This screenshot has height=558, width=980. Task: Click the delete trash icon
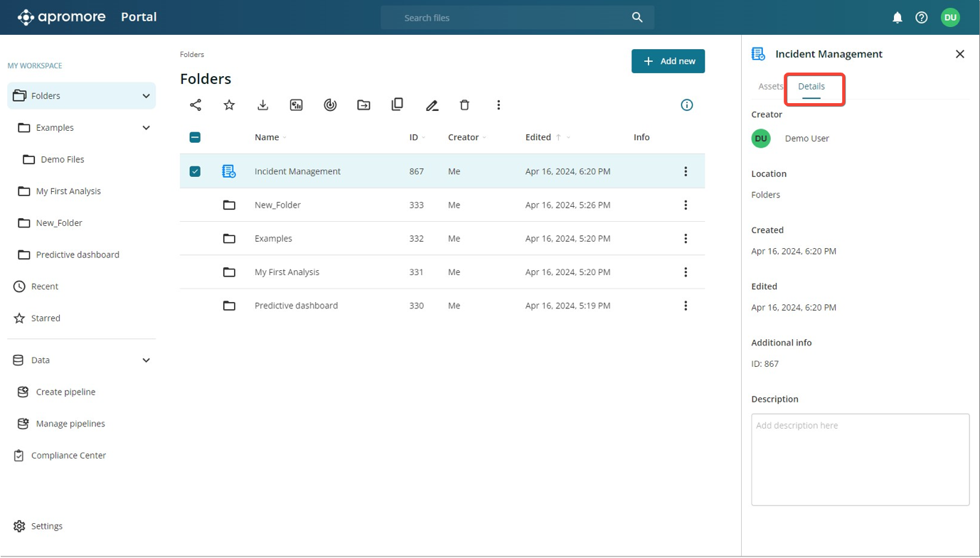pyautogui.click(x=464, y=105)
